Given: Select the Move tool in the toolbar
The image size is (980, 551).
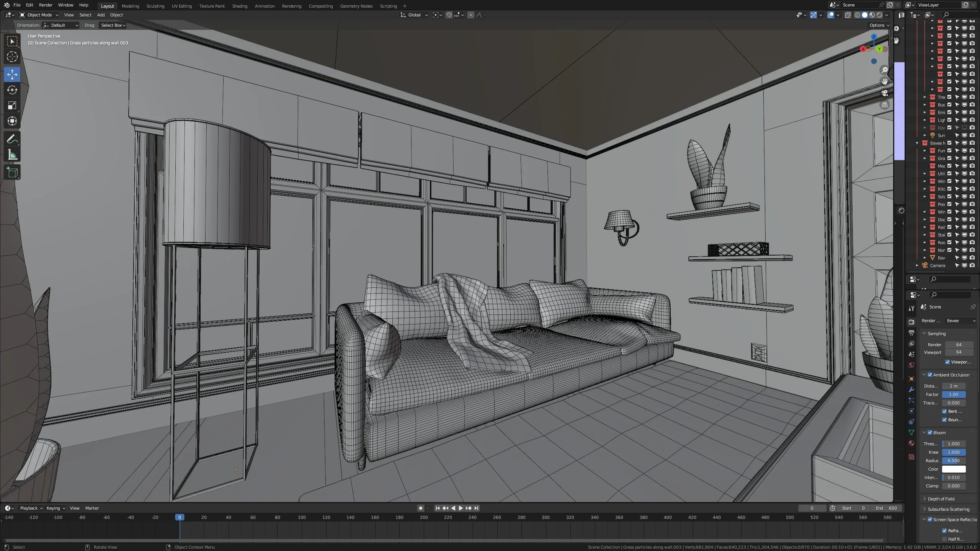Looking at the screenshot, I should point(12,75).
